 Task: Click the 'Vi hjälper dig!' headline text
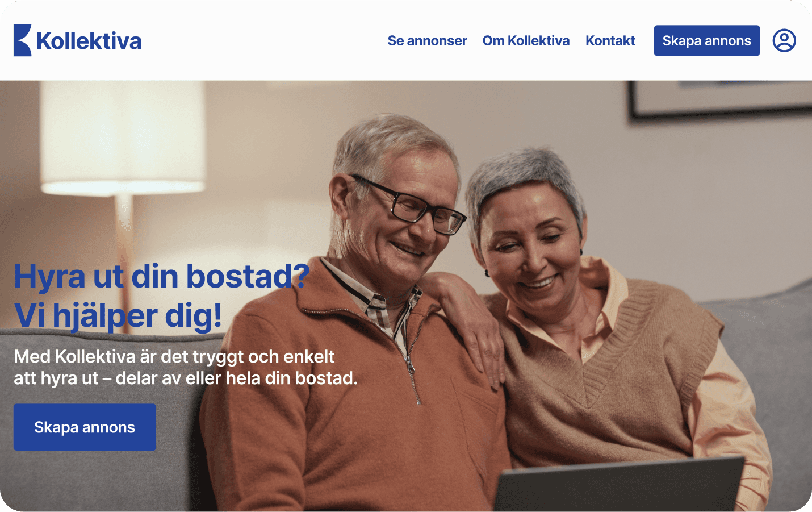(118, 316)
